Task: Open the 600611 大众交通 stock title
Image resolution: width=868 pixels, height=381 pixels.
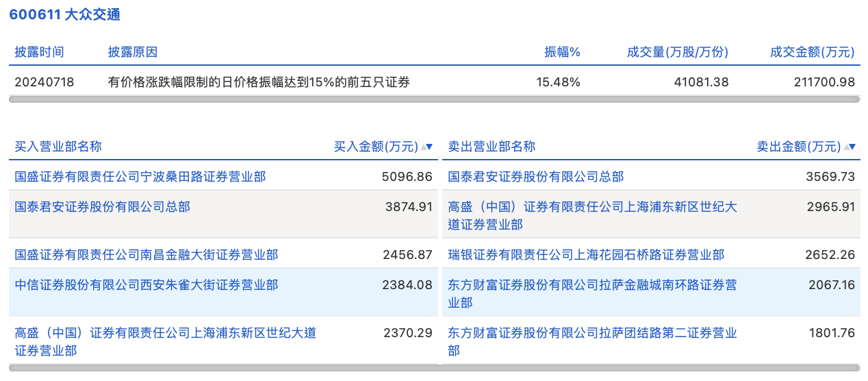Action: point(64,14)
